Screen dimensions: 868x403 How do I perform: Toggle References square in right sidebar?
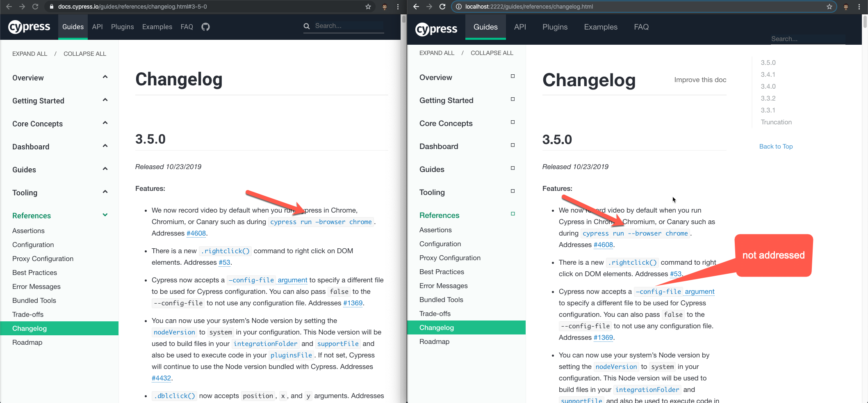click(x=513, y=214)
